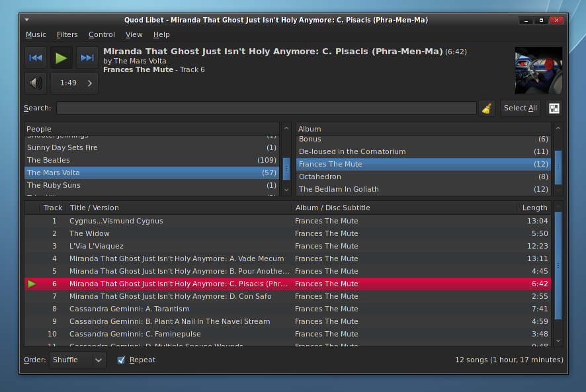Select track L'Via L'Viaquez
586x392 pixels.
[288, 247]
